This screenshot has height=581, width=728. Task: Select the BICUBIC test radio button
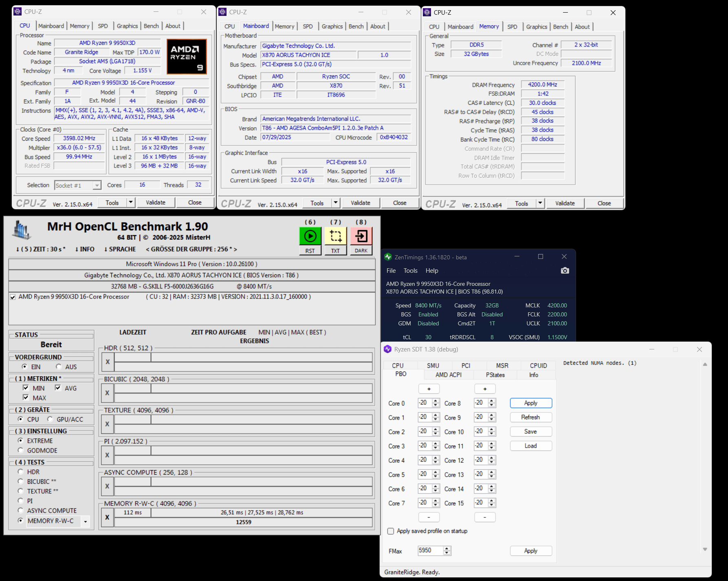tap(20, 481)
